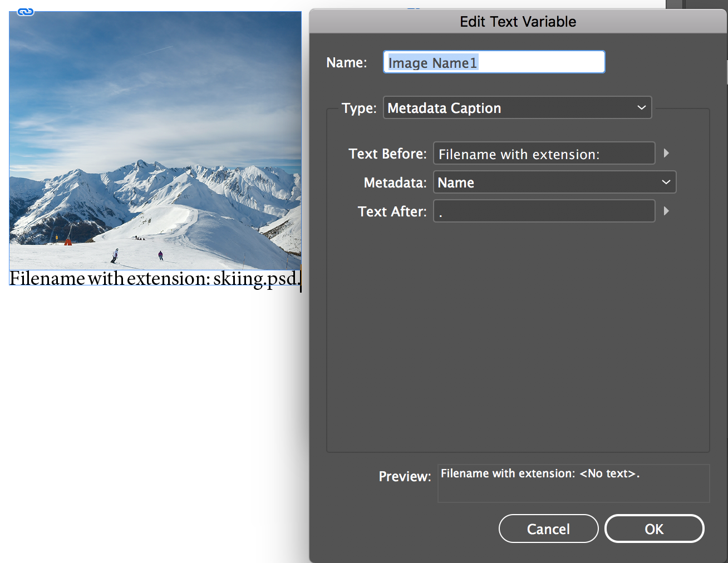Click the link badge icon on the image frame
Viewport: 728px width, 563px height.
[x=26, y=12]
